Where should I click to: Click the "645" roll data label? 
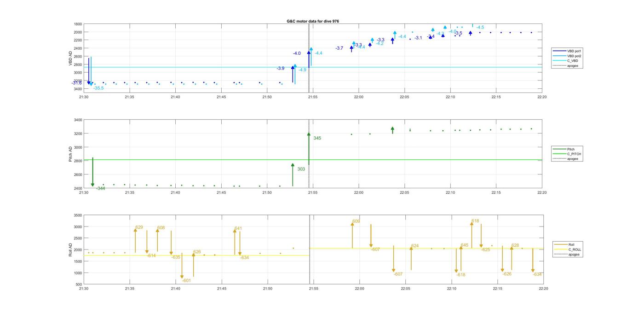click(x=465, y=245)
